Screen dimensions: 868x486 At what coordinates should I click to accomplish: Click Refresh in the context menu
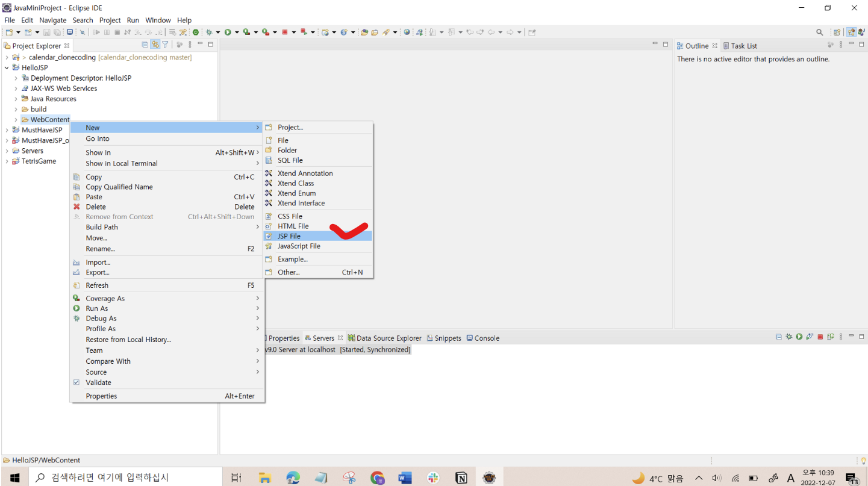[x=167, y=285]
